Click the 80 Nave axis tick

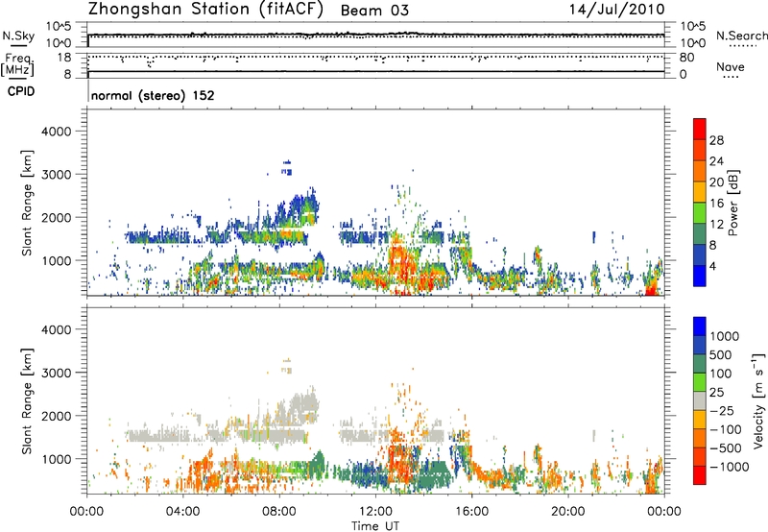(686, 58)
